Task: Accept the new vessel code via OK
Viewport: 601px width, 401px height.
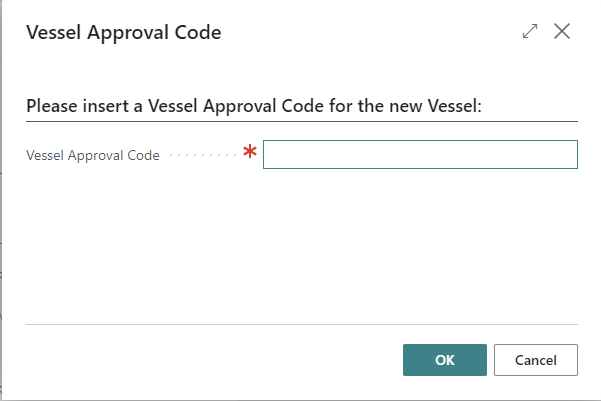Action: pos(445,360)
